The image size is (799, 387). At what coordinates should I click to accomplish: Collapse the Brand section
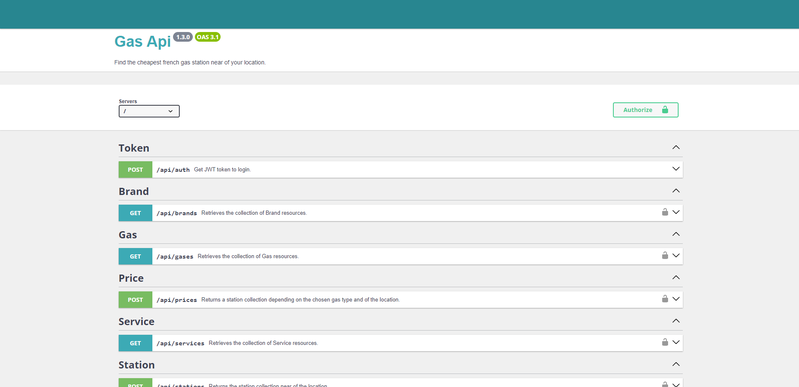pyautogui.click(x=676, y=191)
